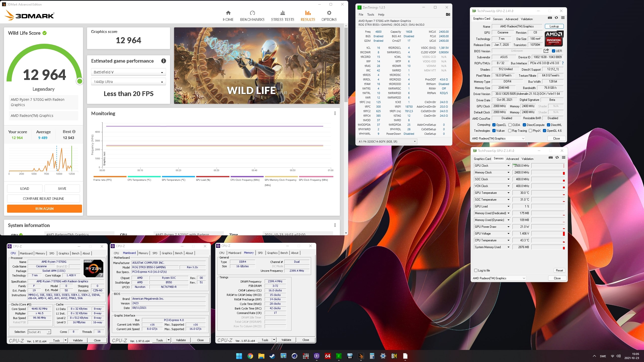Open Bench tab in CPU-Z CPU window
The width and height of the screenshot is (644, 362).
point(75,253)
